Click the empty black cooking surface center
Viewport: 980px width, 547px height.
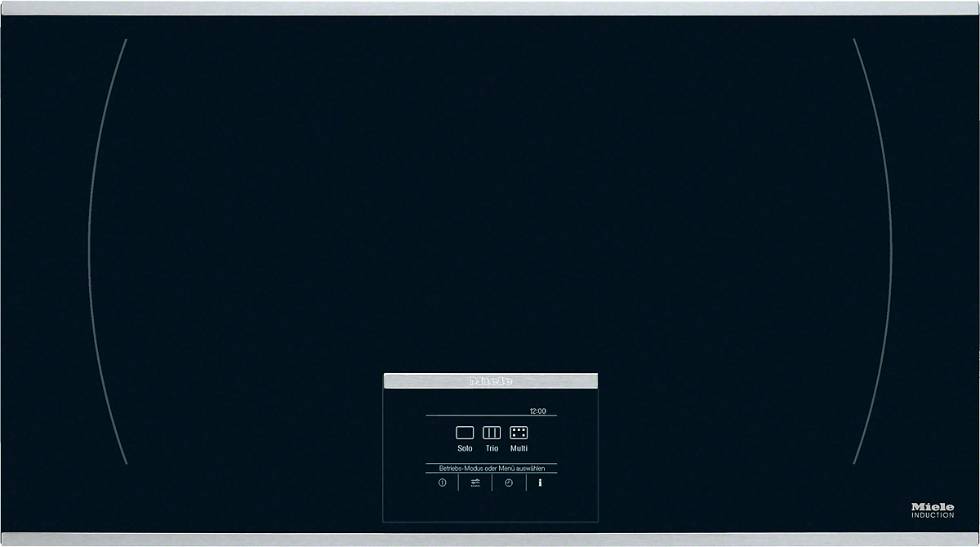tap(490, 204)
